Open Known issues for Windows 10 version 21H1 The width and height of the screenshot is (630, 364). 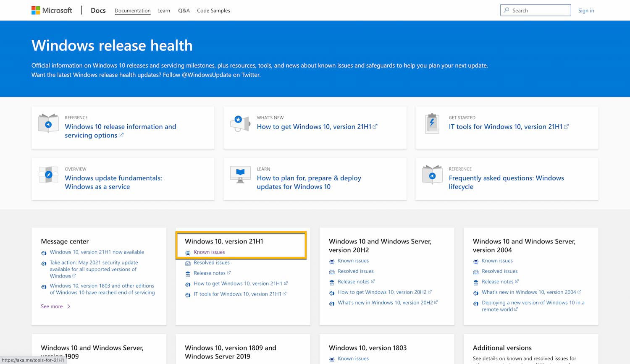[x=209, y=252]
